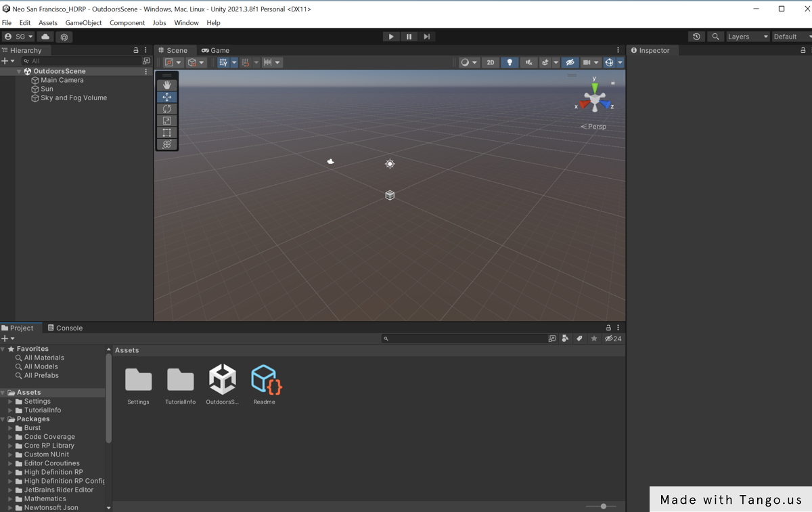Open search-in-window icon next to Project search
Screen dimensions: 812x512
pos(552,339)
